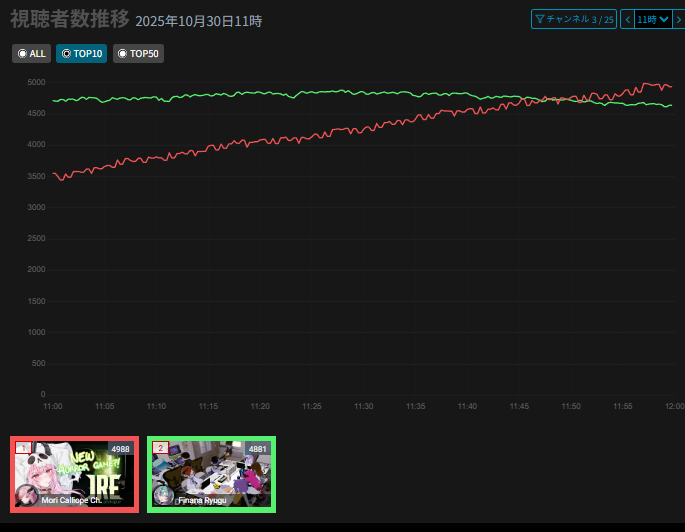Viewport: 685px width, 532px height.
Task: Open the 11時 hour dropdown
Action: [653, 19]
